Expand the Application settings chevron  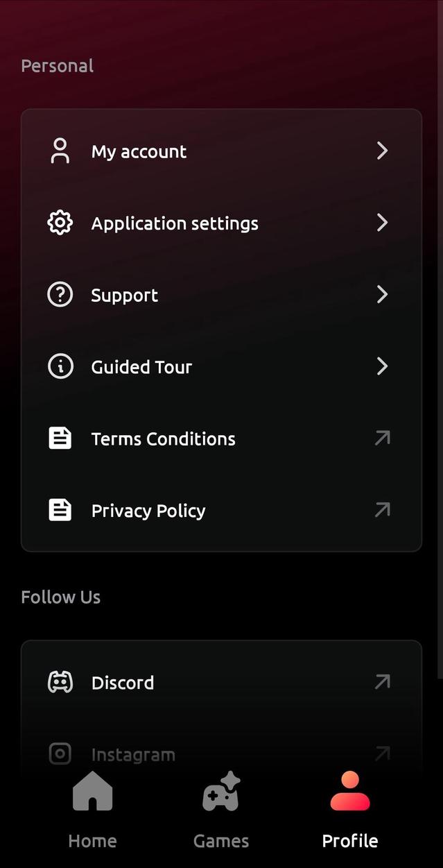[382, 223]
